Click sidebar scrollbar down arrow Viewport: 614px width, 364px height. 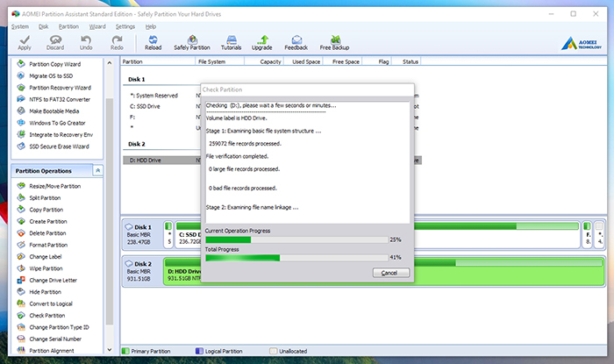pos(110,349)
